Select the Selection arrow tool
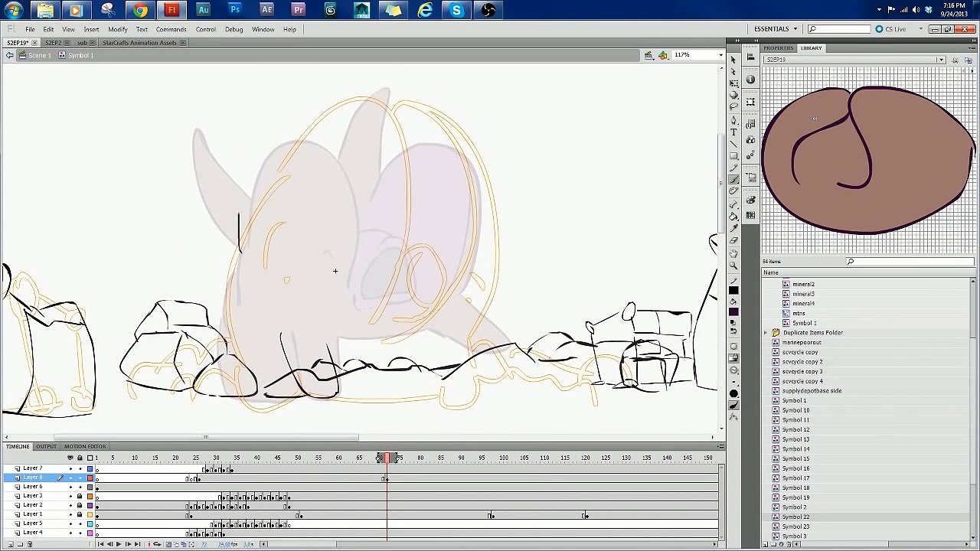 pyautogui.click(x=733, y=60)
